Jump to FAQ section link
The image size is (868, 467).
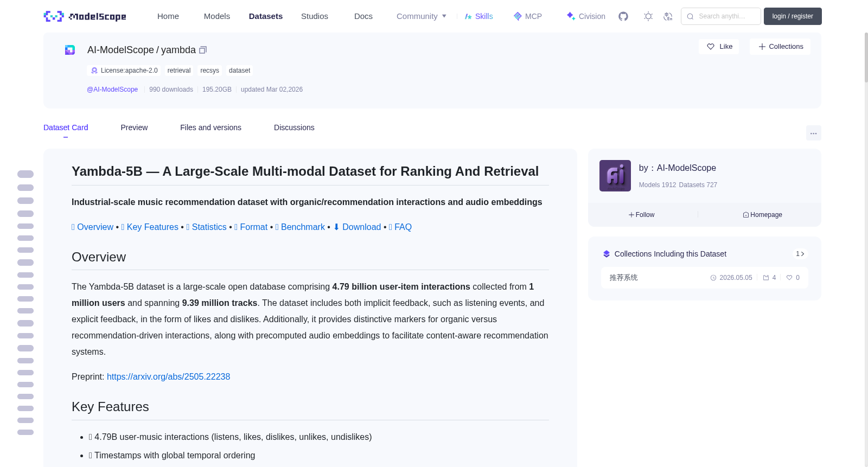[x=400, y=227]
